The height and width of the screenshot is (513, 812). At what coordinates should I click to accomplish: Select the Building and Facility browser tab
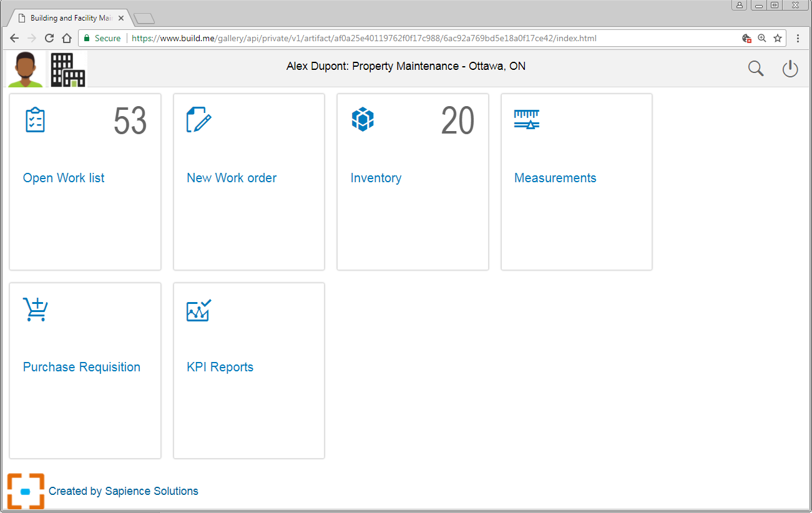click(x=70, y=18)
